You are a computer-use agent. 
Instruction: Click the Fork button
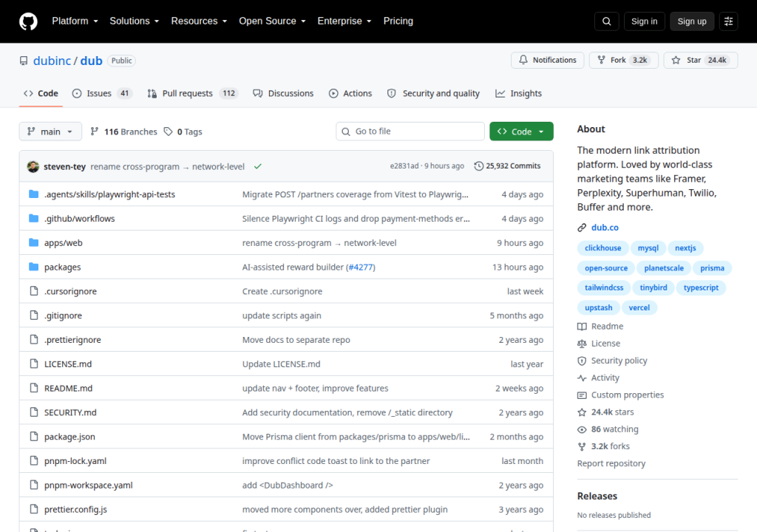(x=624, y=60)
